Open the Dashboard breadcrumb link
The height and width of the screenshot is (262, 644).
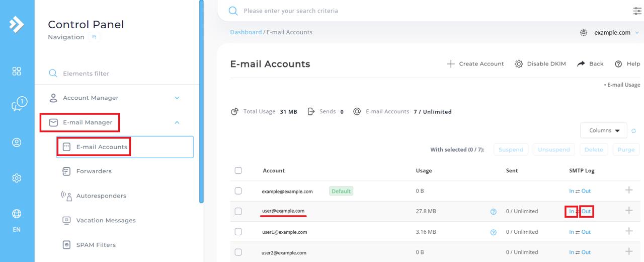246,32
